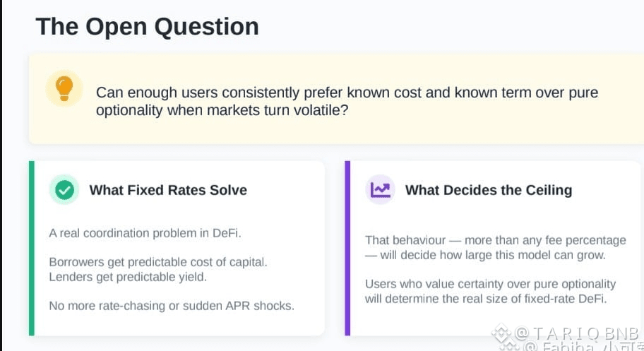Screen dimensions: 644x351
Task: Click the purple trend chart icon
Action: click(x=381, y=190)
